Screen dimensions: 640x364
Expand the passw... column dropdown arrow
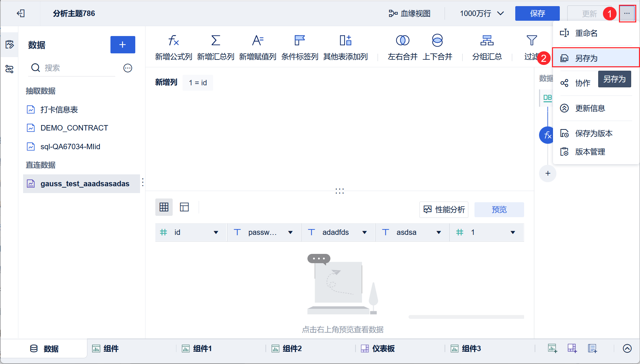pos(290,232)
